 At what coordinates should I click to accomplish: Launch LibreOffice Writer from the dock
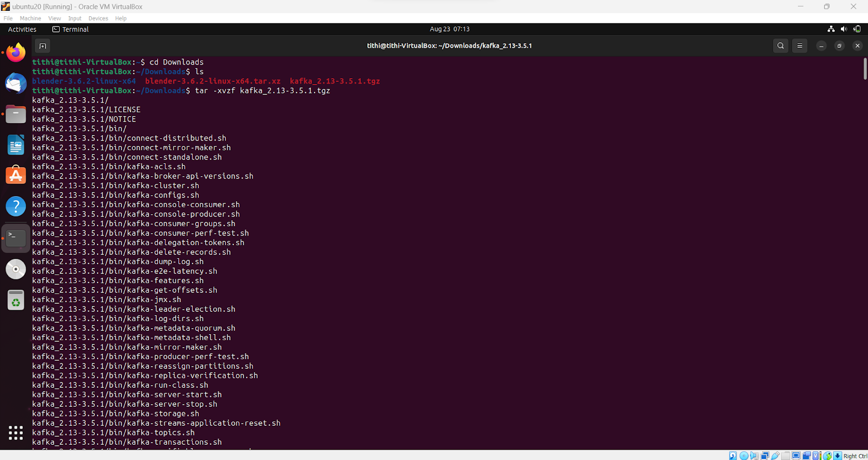pos(16,145)
